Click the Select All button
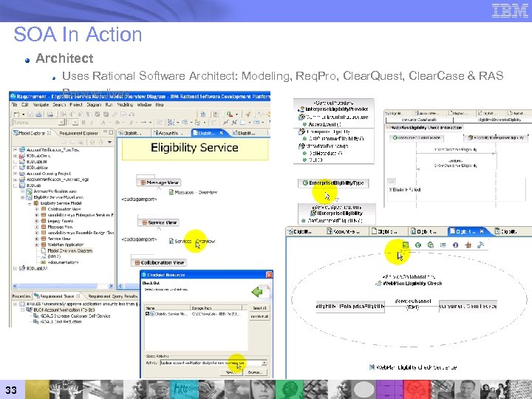The image size is (532, 399). point(260,308)
